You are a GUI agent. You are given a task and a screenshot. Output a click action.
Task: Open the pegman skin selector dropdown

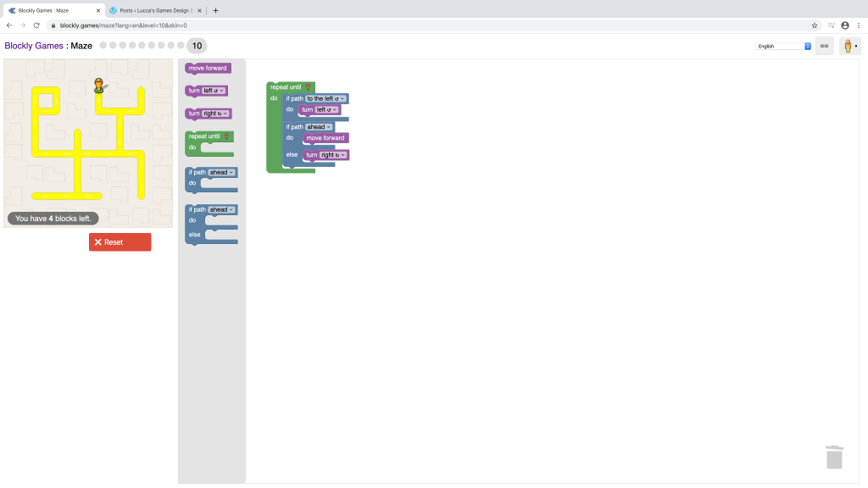(849, 46)
